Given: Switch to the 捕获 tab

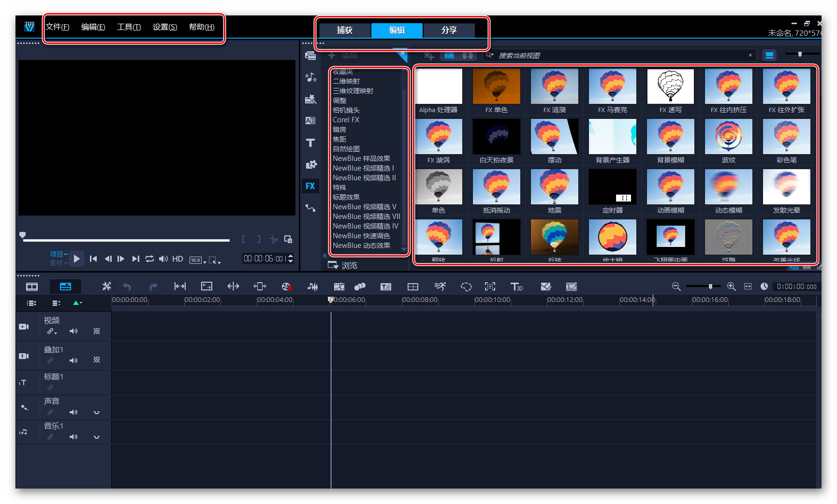Looking at the screenshot, I should click(x=345, y=30).
